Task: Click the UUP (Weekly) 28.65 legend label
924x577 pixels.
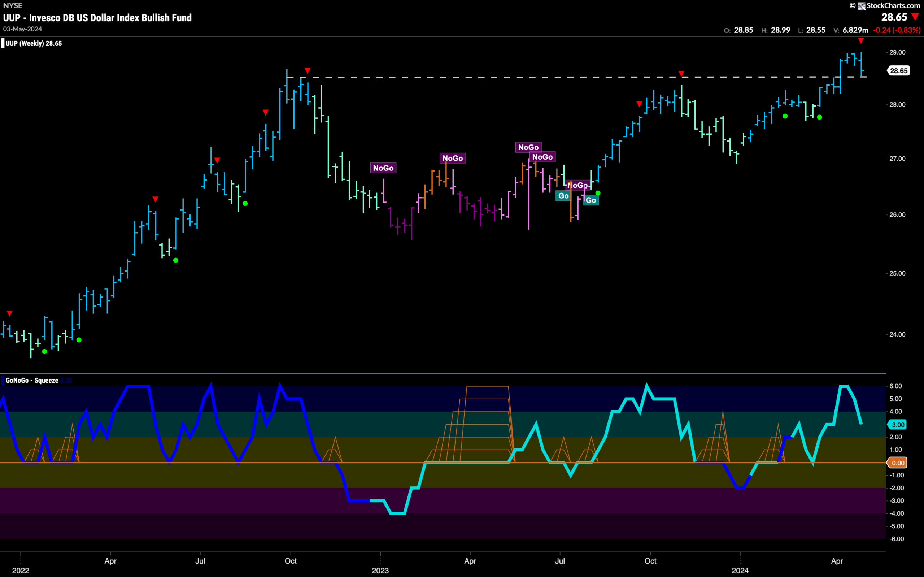Action: click(34, 43)
